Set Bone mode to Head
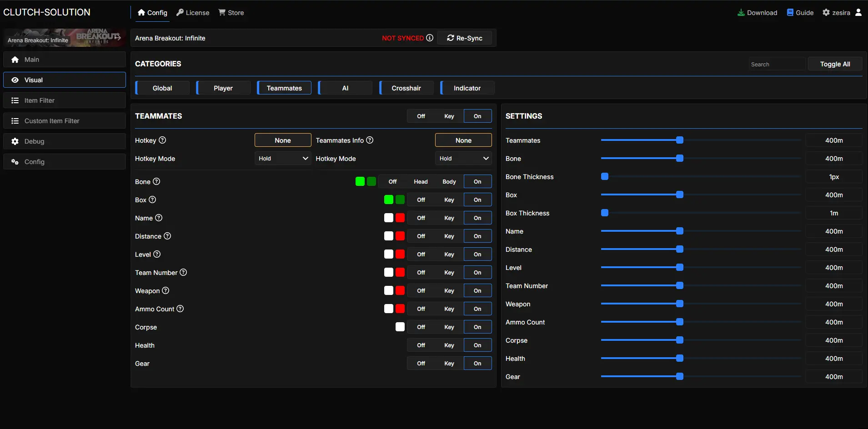 pos(421,181)
